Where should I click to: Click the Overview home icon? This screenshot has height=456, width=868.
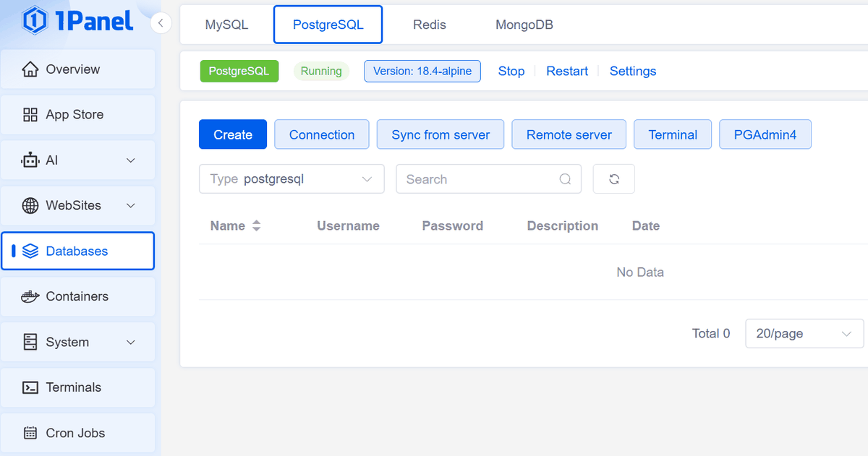point(30,69)
